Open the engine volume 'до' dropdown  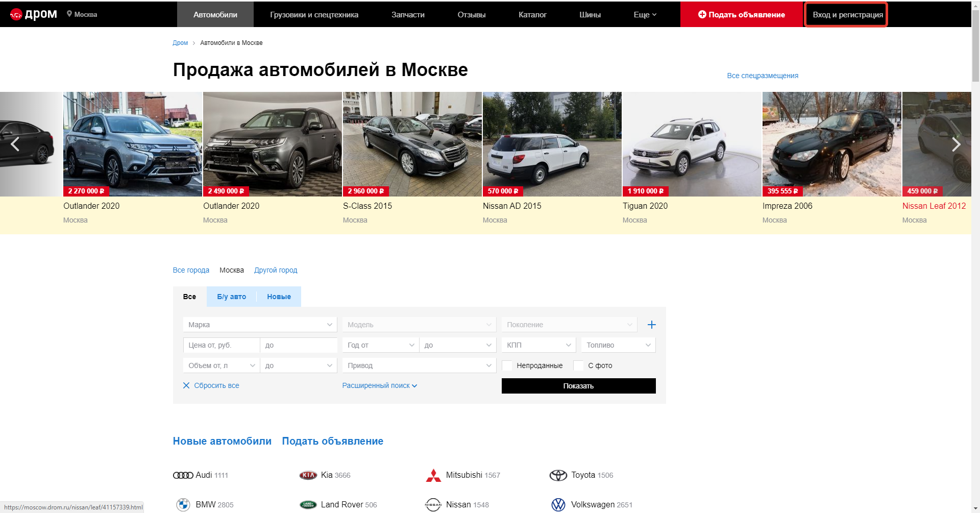point(299,365)
